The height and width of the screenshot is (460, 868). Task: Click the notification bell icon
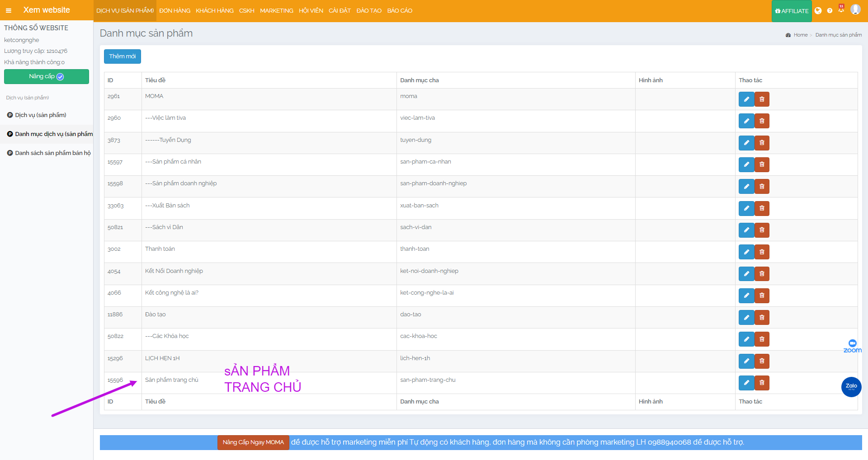(x=841, y=9)
